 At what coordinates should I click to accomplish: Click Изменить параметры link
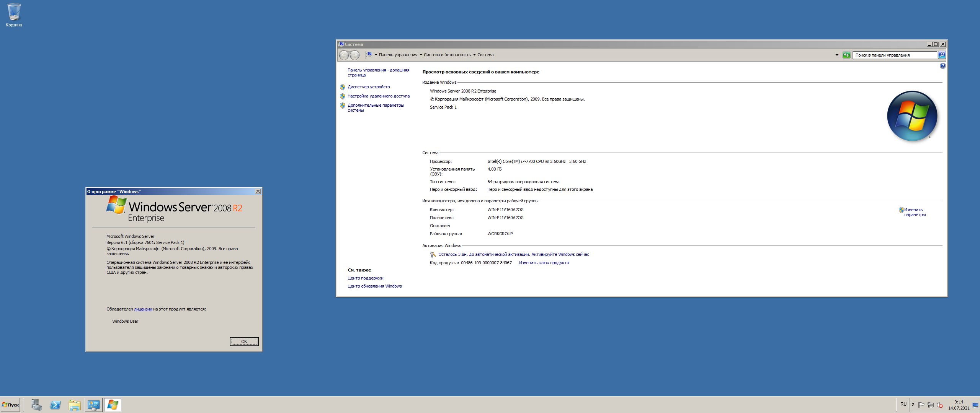915,212
